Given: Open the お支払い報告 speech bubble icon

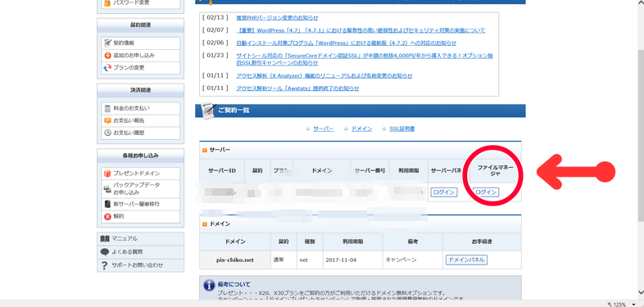Looking at the screenshot, I should pyautogui.click(x=107, y=120).
